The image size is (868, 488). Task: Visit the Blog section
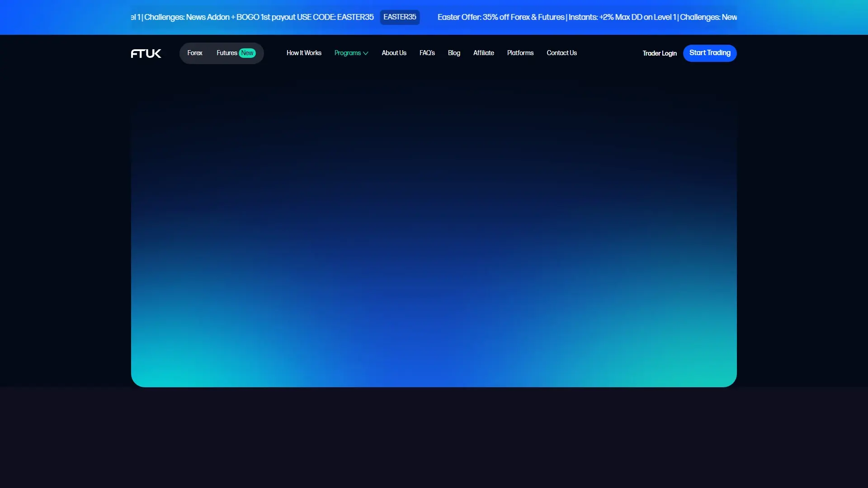coord(454,53)
